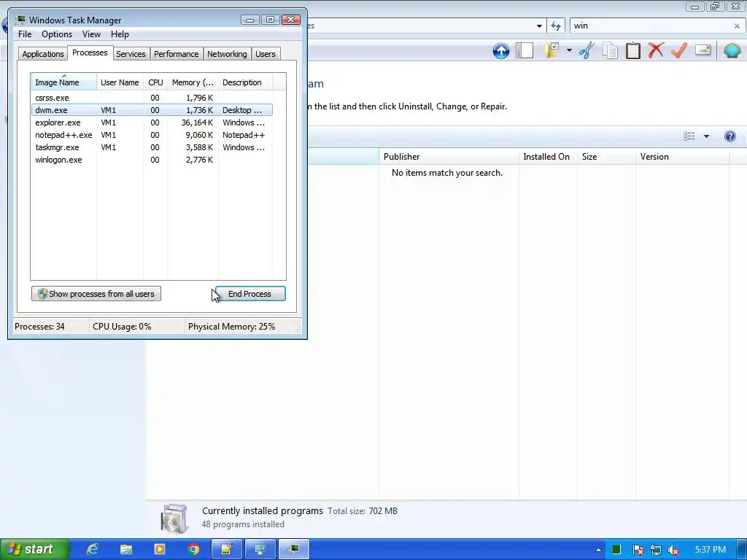Click the Copy pages icon
The width and height of the screenshot is (747, 560).
coord(610,50)
